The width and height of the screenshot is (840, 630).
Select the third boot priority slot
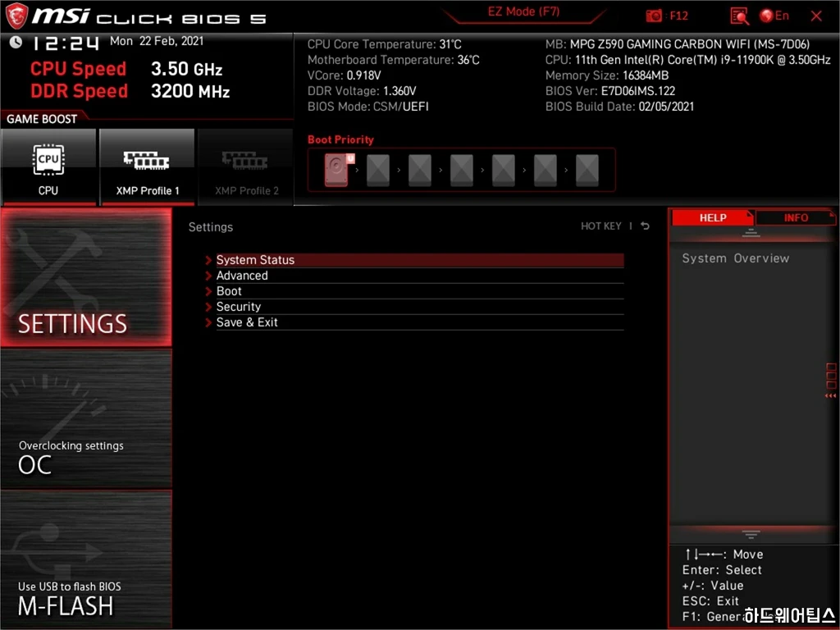pyautogui.click(x=420, y=171)
